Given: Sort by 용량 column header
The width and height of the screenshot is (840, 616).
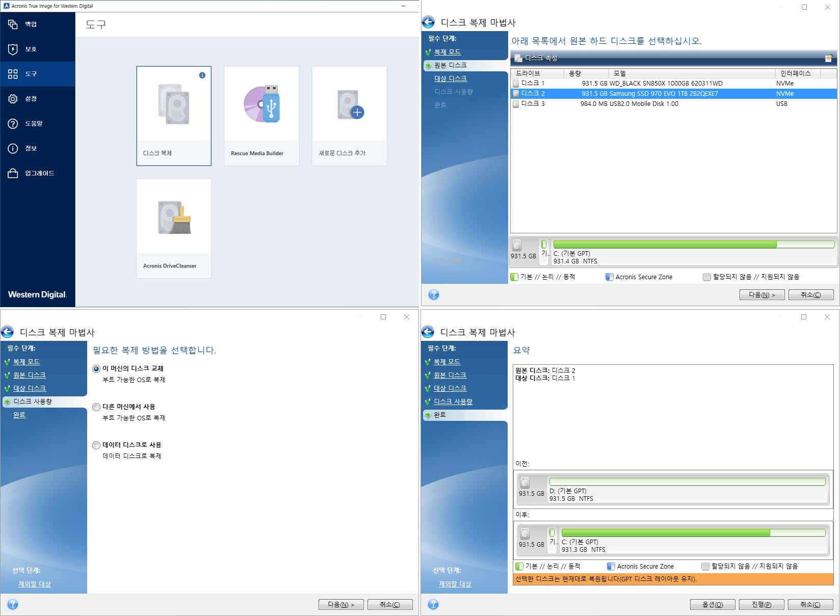Looking at the screenshot, I should click(x=586, y=73).
